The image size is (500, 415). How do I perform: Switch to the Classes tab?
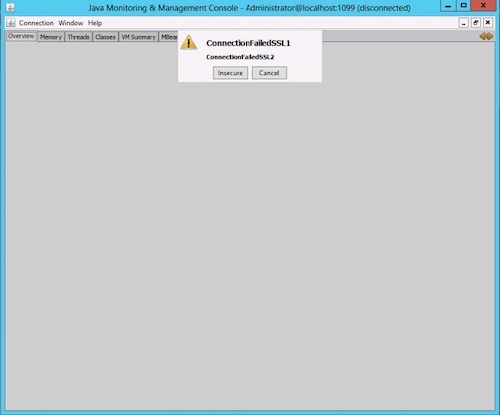coord(105,37)
